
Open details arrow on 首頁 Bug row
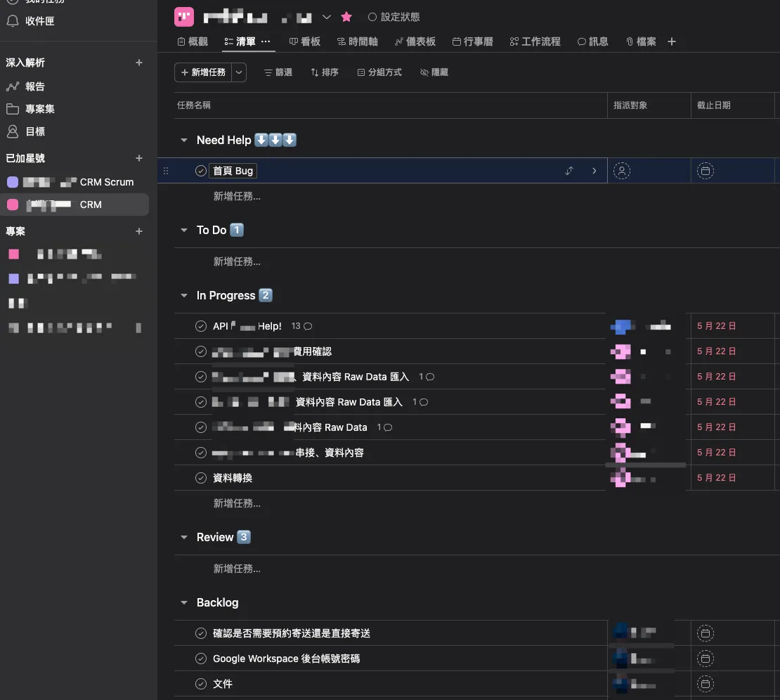pyautogui.click(x=594, y=171)
